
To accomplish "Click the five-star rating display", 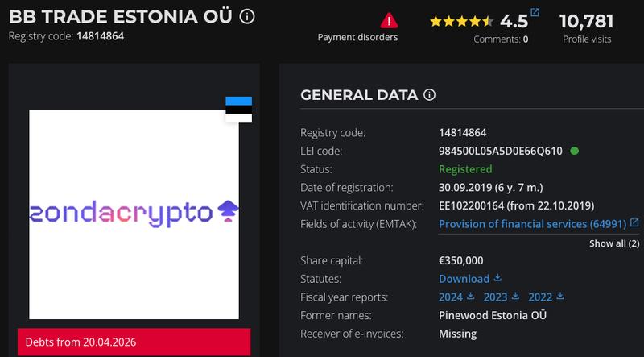I will [x=461, y=22].
